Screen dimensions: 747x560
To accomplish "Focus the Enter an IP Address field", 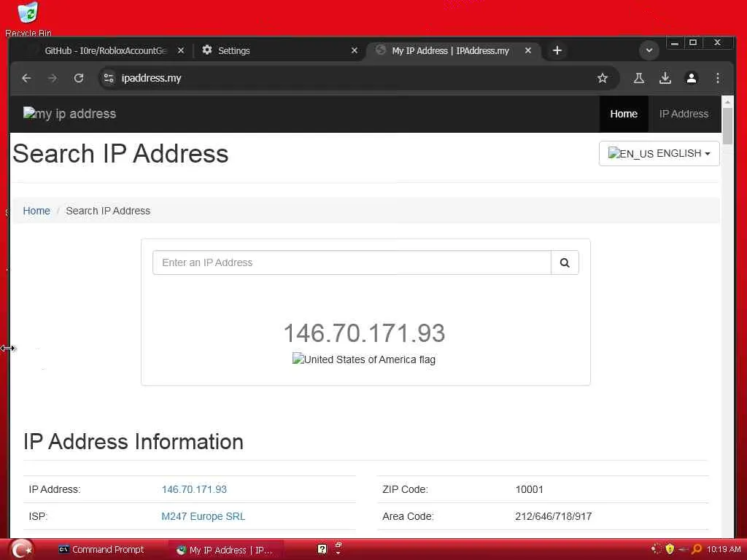I will [x=352, y=262].
